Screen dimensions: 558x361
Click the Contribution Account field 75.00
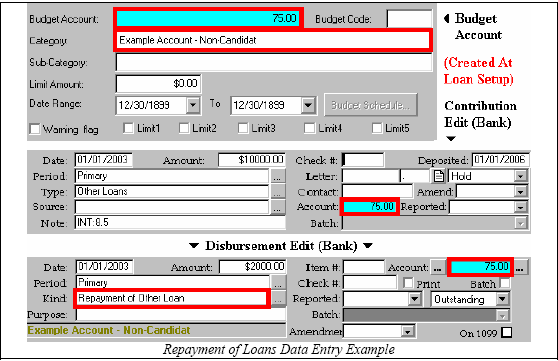[x=369, y=206]
